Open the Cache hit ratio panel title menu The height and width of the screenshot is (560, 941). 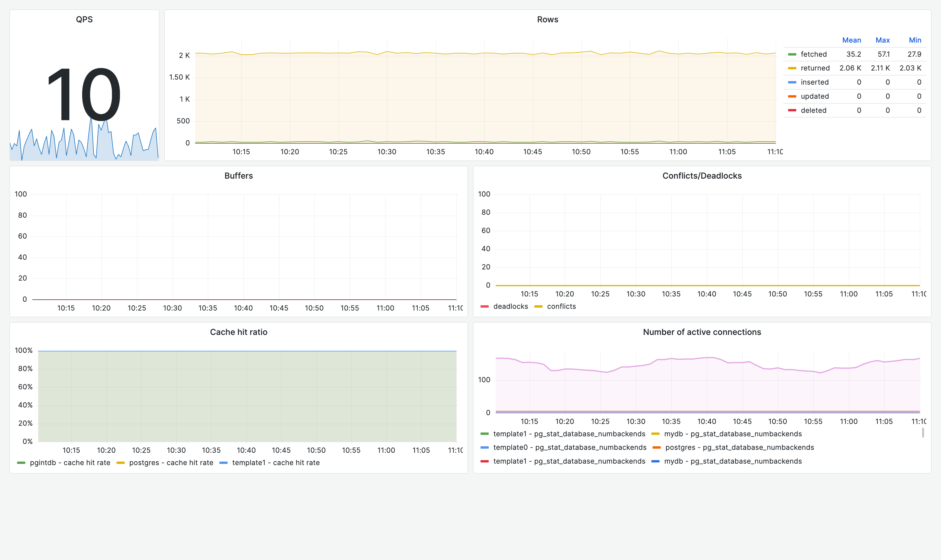click(239, 332)
